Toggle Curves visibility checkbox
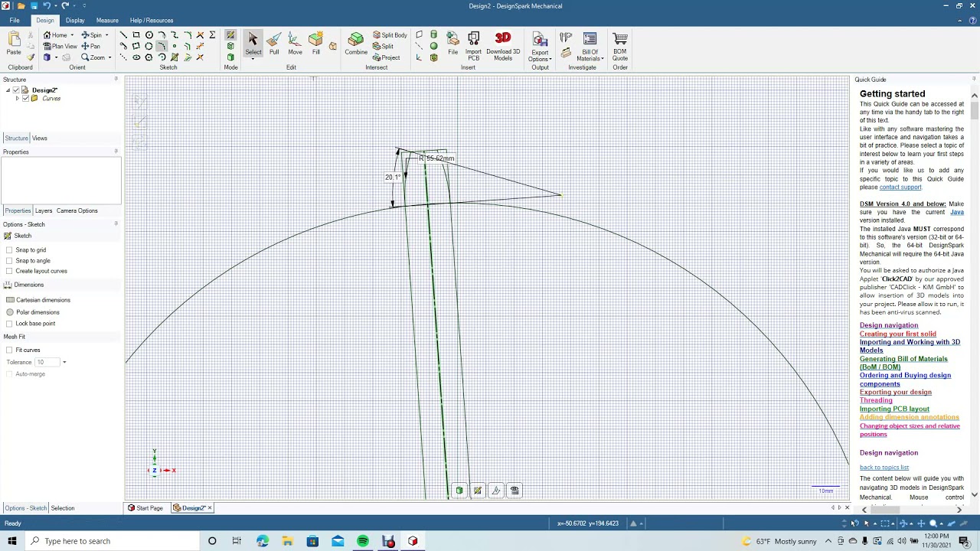This screenshot has width=980, height=551. pos(25,99)
